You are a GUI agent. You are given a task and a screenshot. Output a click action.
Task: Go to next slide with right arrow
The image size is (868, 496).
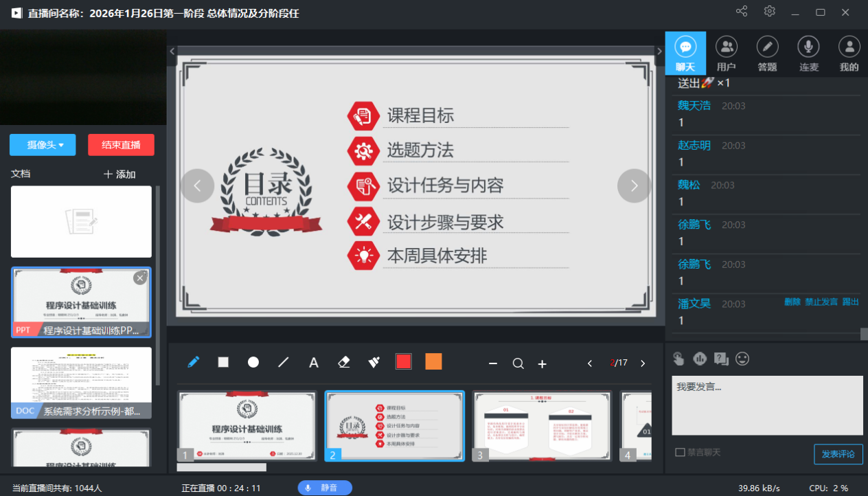634,185
